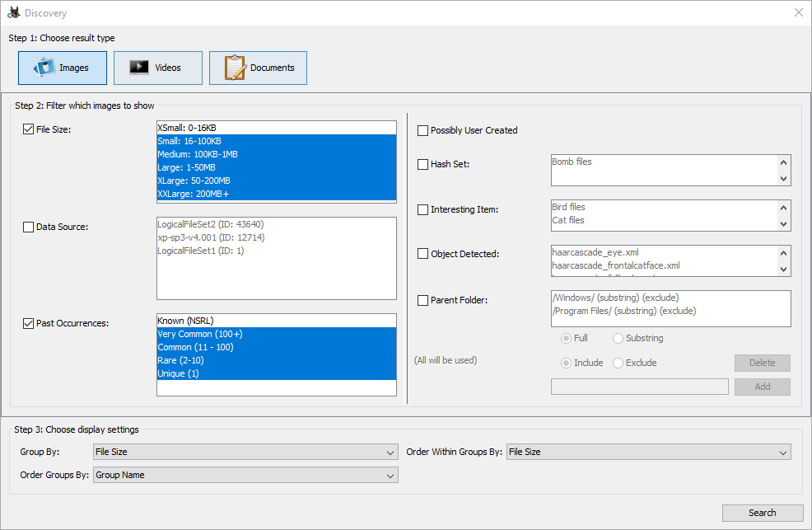Open the Order Within Groups By dropdown
This screenshot has width=812, height=530.
coord(648,452)
